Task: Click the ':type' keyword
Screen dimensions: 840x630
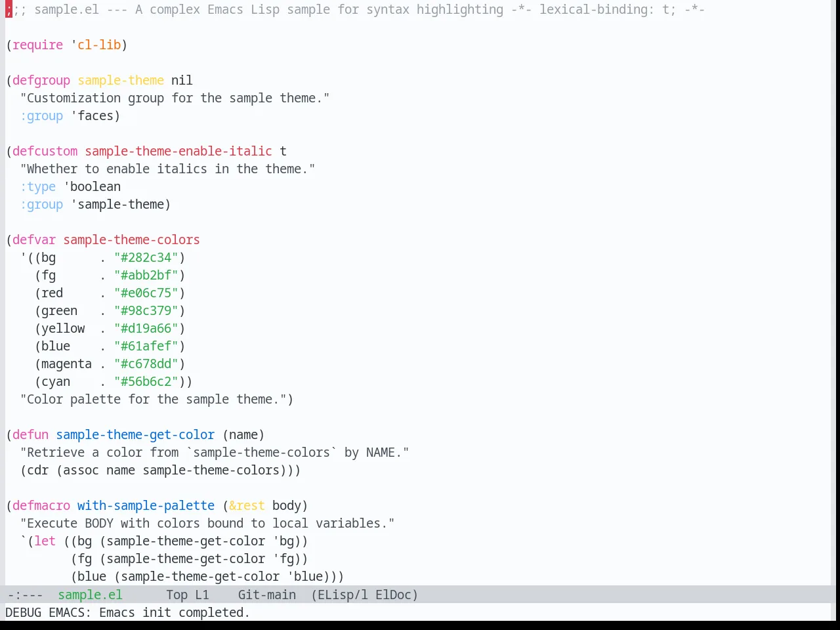Action: 38,186
